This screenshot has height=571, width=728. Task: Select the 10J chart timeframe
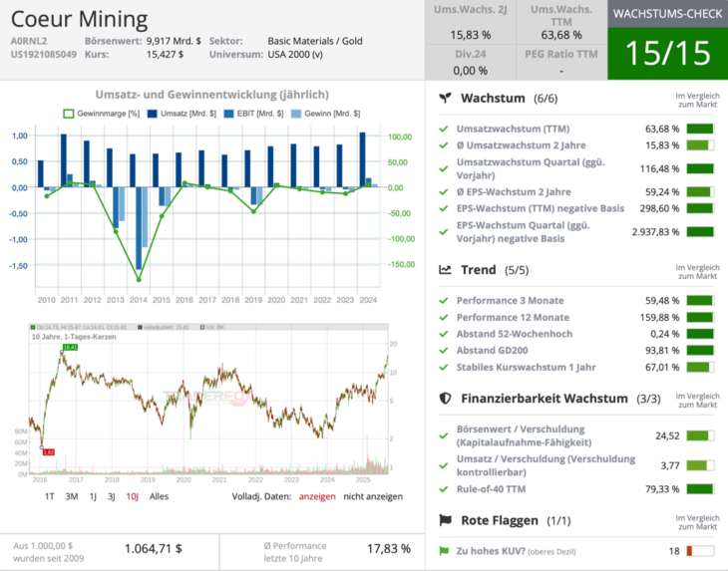pos(133,496)
